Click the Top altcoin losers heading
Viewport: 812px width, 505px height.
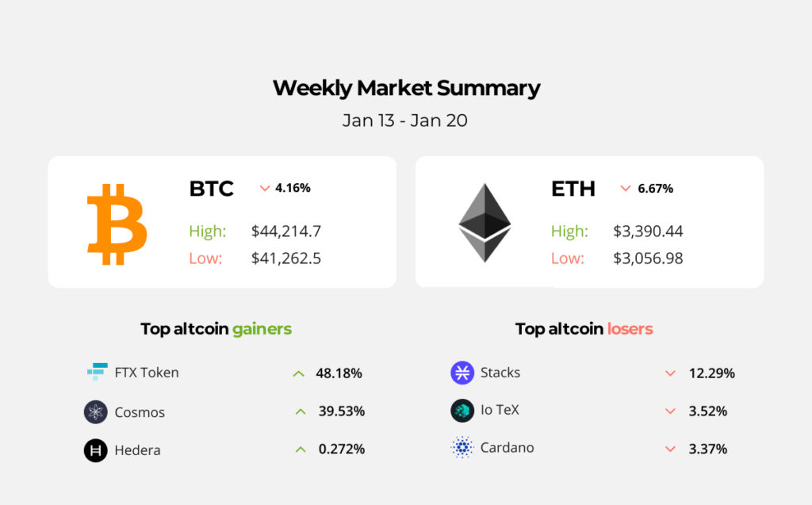(x=584, y=328)
